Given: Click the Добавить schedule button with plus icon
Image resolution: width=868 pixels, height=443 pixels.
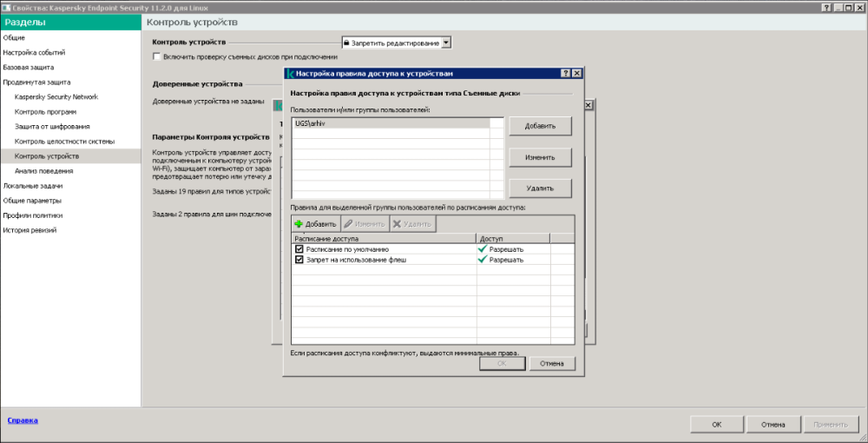Looking at the screenshot, I should pyautogui.click(x=315, y=224).
